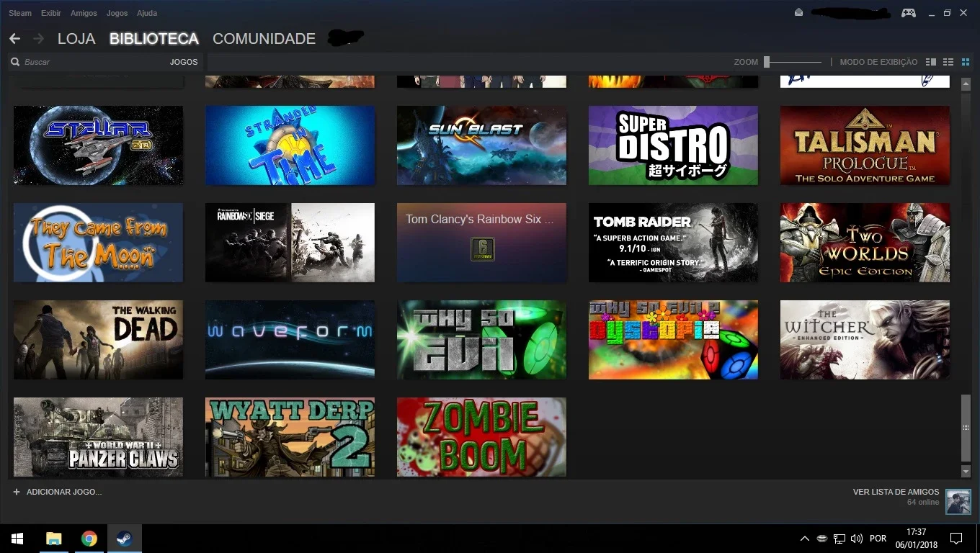Open the Windows notification center
This screenshot has width=980, height=553.
click(956, 539)
